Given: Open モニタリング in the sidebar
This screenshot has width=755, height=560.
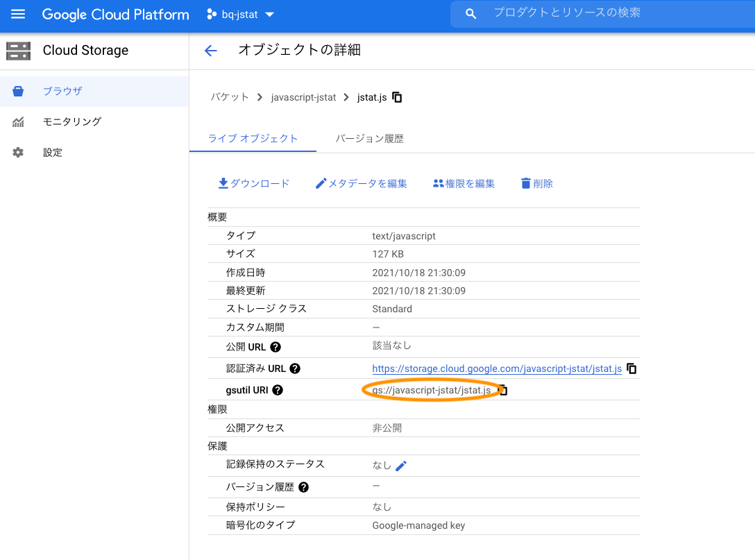Looking at the screenshot, I should tap(94, 122).
